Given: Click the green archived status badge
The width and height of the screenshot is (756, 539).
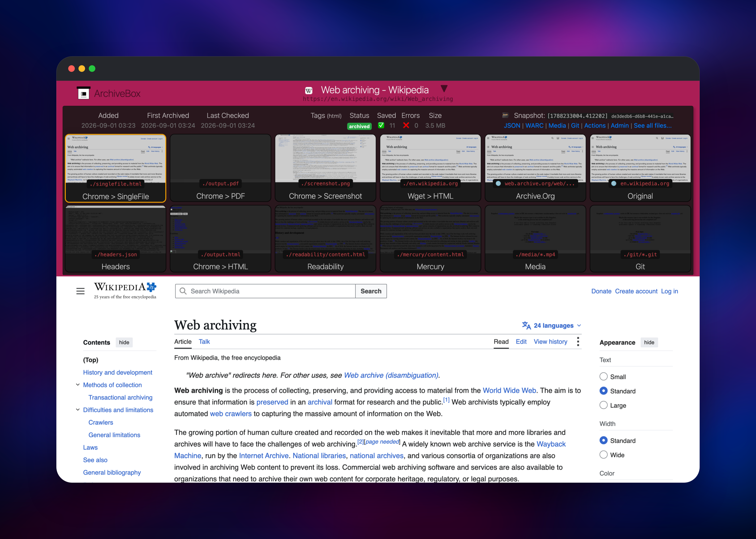Looking at the screenshot, I should tap(359, 126).
